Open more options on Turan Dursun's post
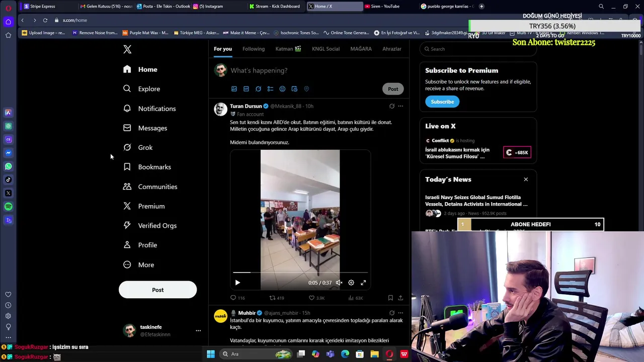 pos(400,106)
